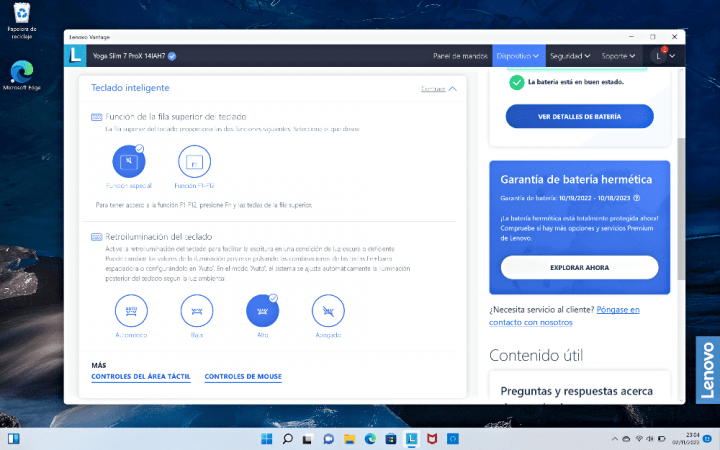The height and width of the screenshot is (450, 720).
Task: Click the right panel vertical scrollbar
Action: point(681,209)
